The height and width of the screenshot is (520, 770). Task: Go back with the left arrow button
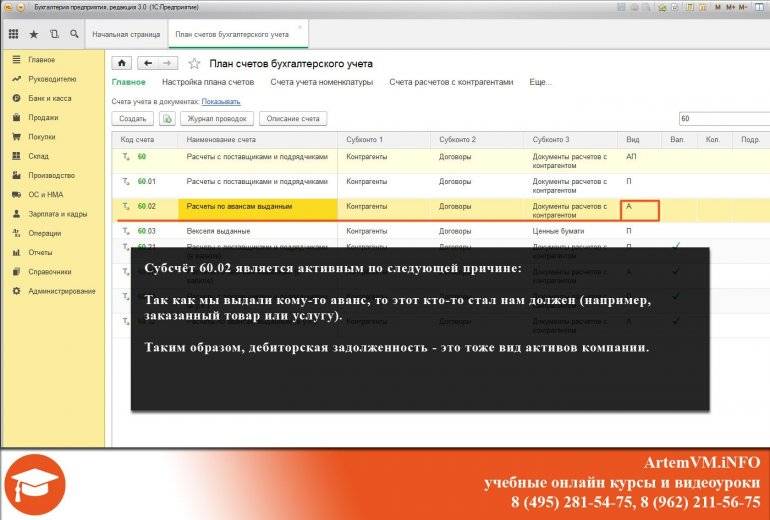click(148, 63)
